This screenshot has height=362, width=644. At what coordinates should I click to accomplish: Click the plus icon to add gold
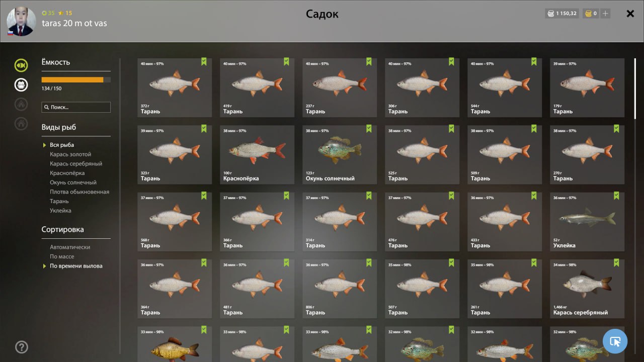point(605,14)
